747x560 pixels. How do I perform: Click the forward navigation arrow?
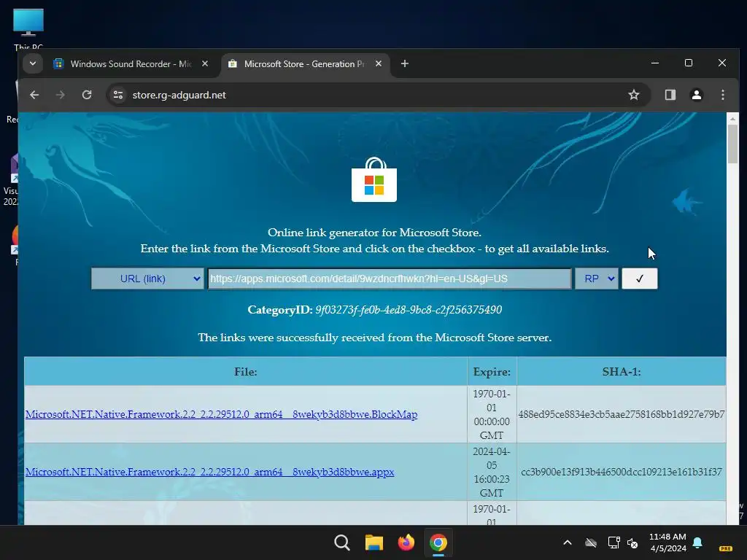coord(60,95)
